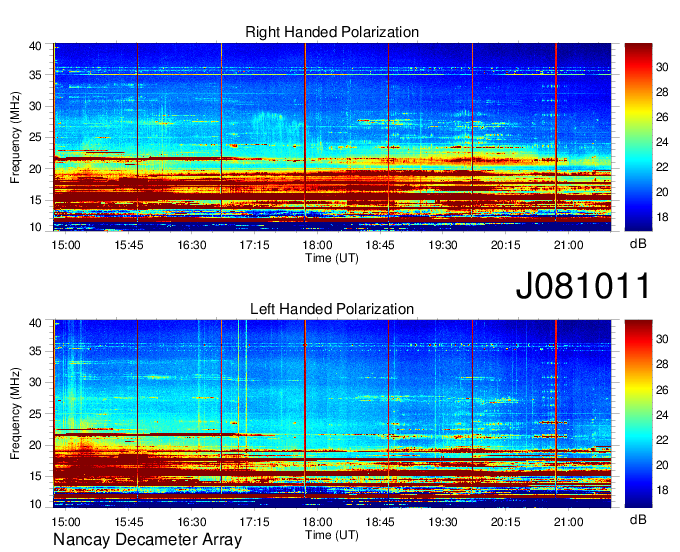The height and width of the screenshot is (552, 680).
Task: Click "20" frequency tick of Left Handed plot
Action: (35, 445)
